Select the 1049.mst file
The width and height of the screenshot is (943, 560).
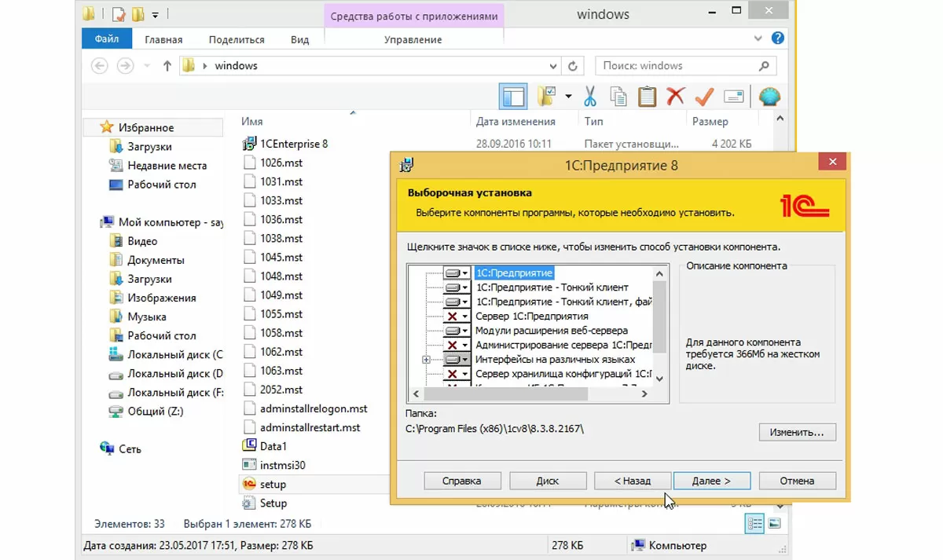pos(273,295)
